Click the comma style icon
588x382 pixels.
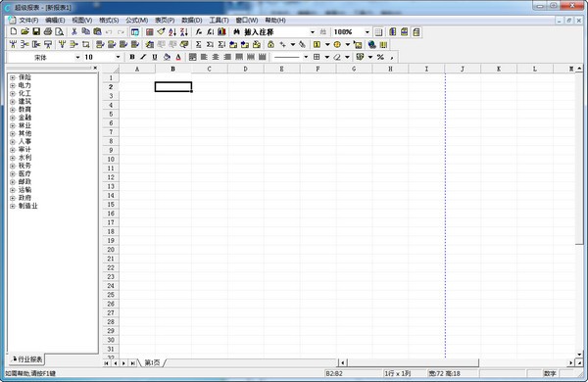point(392,57)
